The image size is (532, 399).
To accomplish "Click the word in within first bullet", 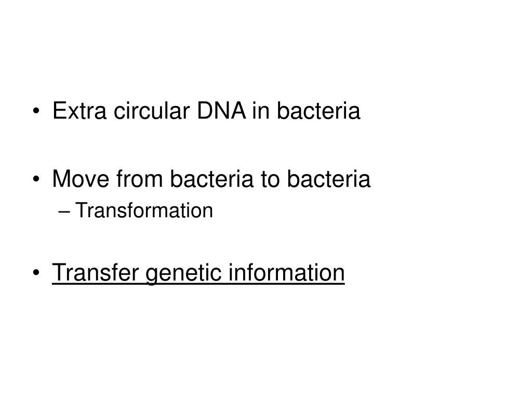I will (261, 111).
